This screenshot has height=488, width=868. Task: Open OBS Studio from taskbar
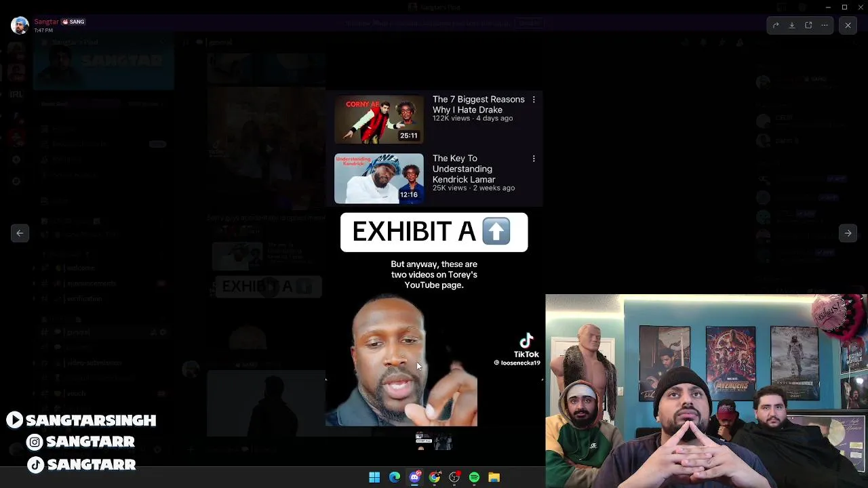(454, 478)
